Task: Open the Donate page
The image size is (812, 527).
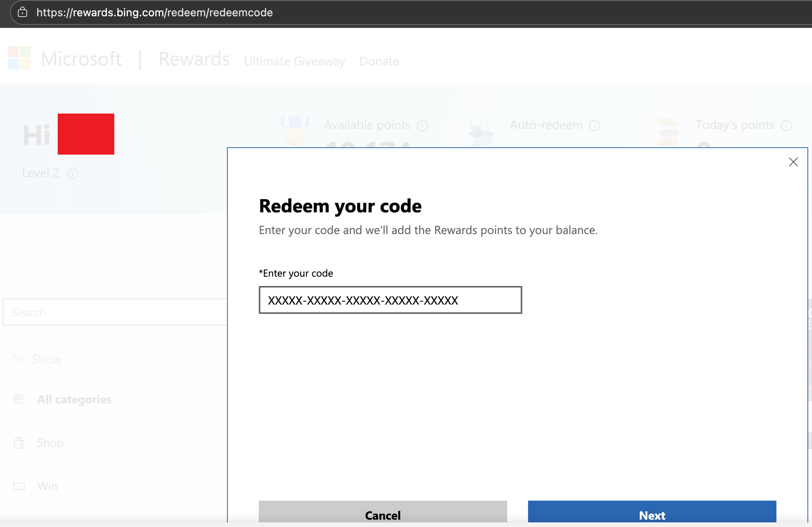Action: click(x=379, y=61)
